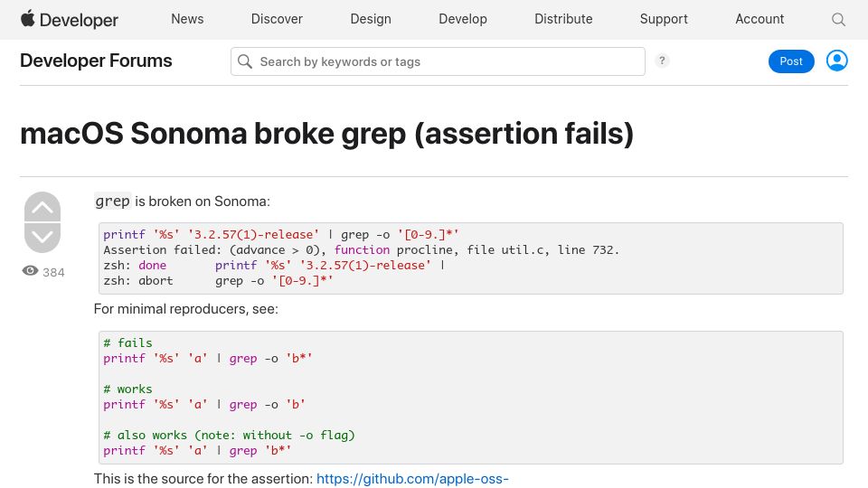Screen dimensions: 868x488
Task: Open the Develop menu item
Action: point(463,19)
